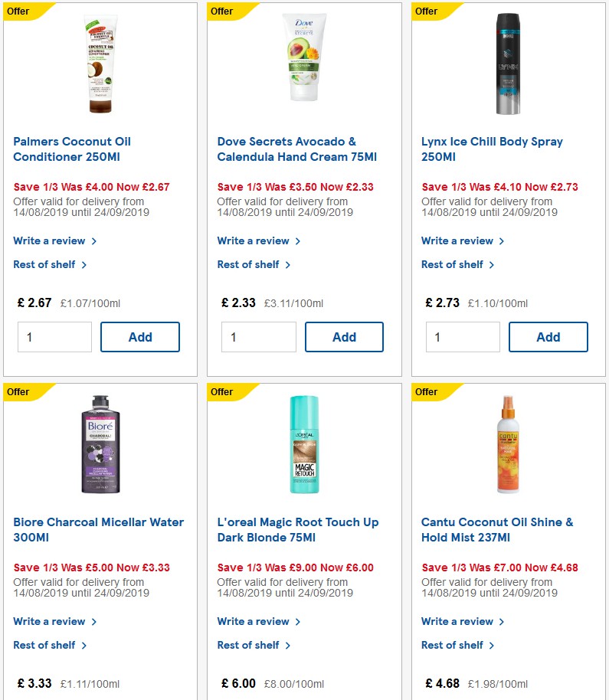Add Palmers Coconut Oil Conditioner to basket
The width and height of the screenshot is (609, 700).
click(x=140, y=337)
